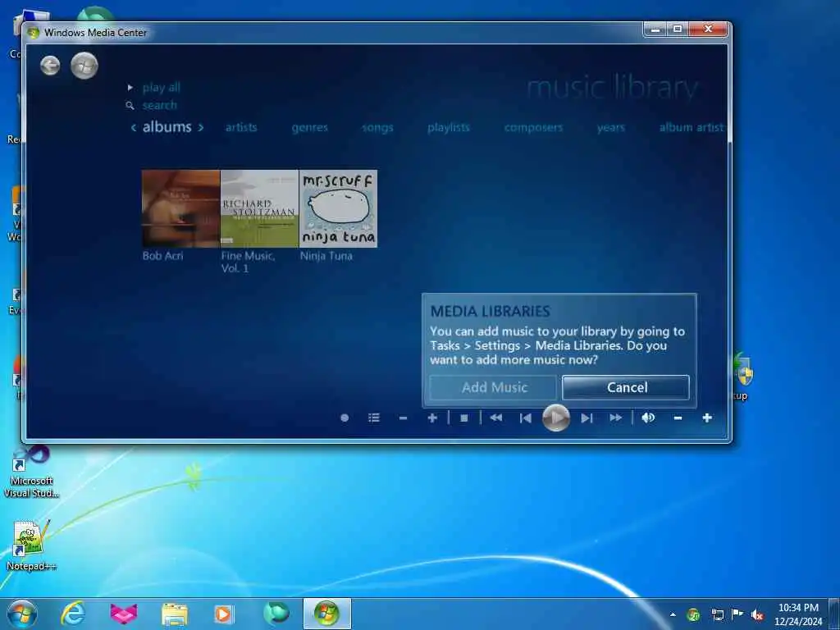Maximize the Windows Media Center window

coord(677,30)
